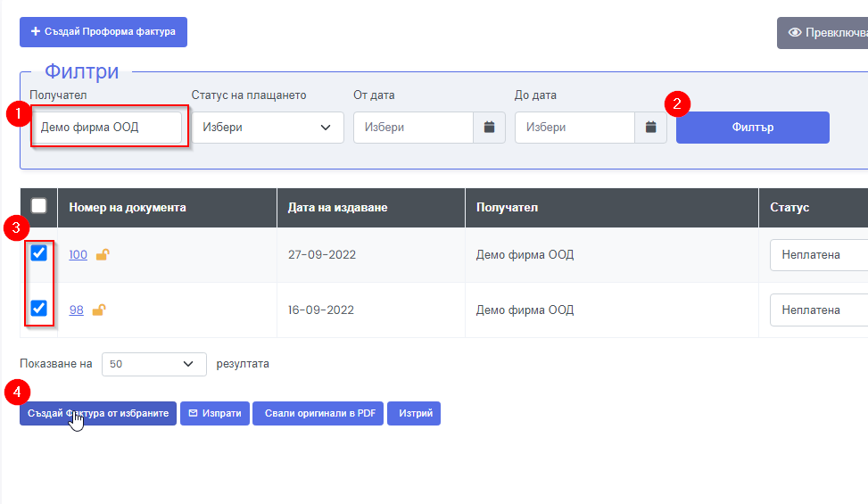Click the Получател input field
868x504 pixels.
(107, 128)
